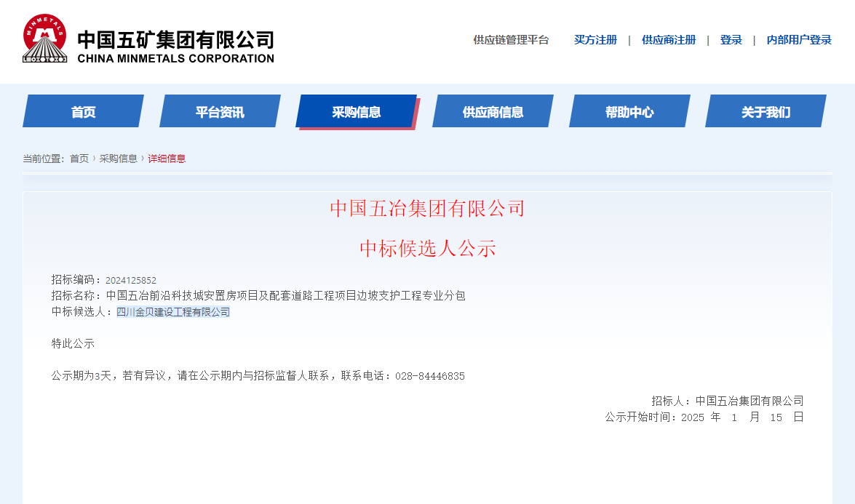The image size is (855, 504).
Task: Click the 中国五矿集团有限公司 company name header
Action: pos(175,40)
